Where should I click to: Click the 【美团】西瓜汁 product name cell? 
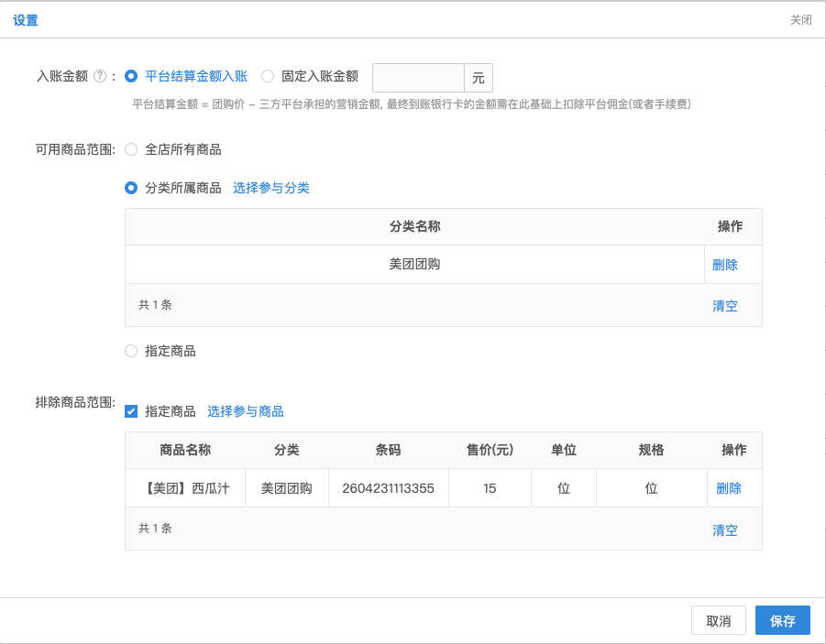coord(185,488)
